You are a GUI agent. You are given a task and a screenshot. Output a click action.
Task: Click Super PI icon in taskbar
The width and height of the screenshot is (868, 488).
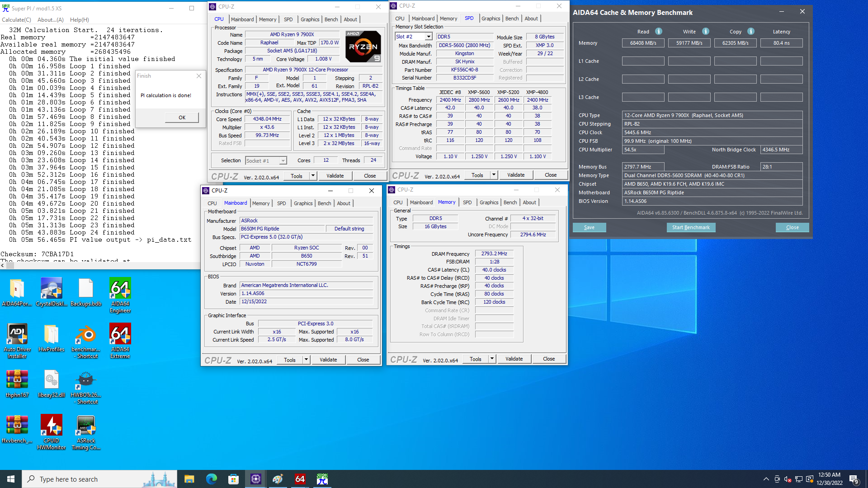click(322, 479)
